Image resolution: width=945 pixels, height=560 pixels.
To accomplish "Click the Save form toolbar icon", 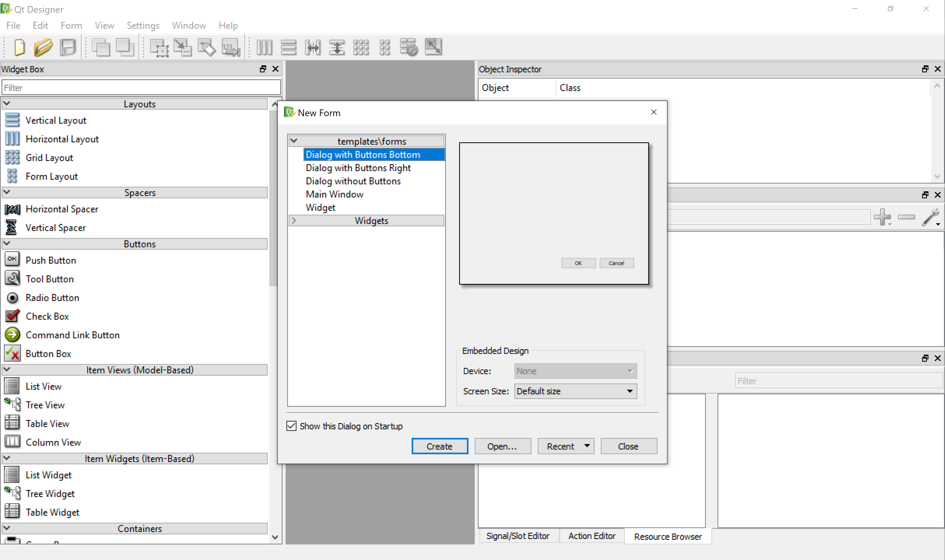I will [68, 47].
